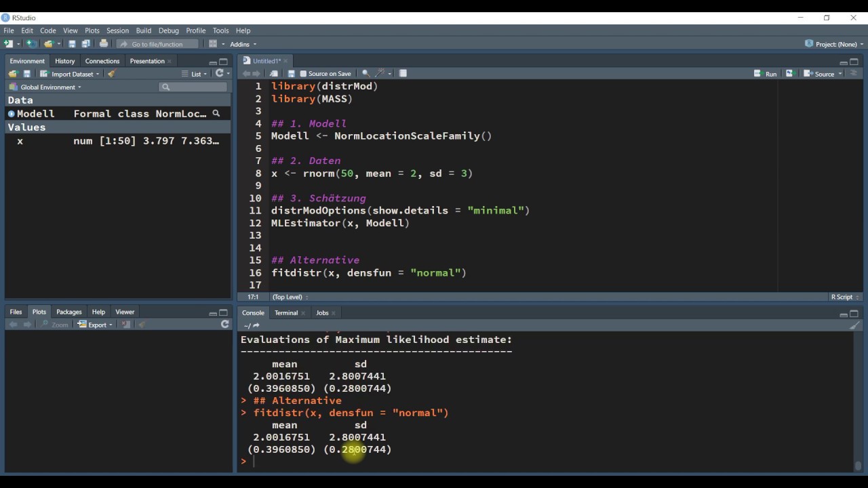Click the Go to file/function field

point(157,44)
